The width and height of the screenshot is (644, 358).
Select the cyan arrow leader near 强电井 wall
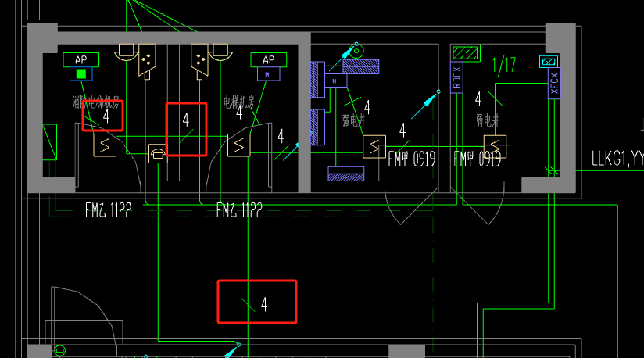tap(425, 105)
